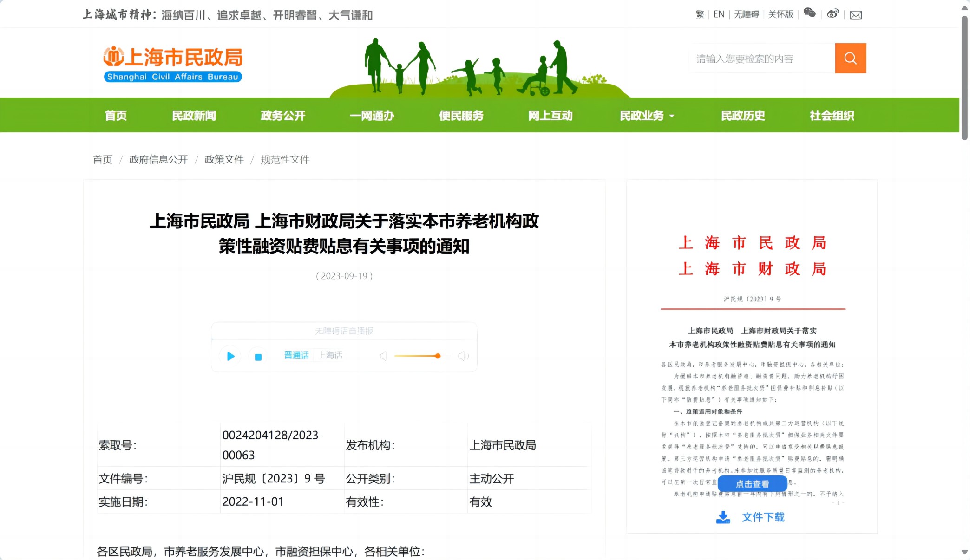The height and width of the screenshot is (560, 970).
Task: Switch narration to 上海话
Action: coord(330,355)
